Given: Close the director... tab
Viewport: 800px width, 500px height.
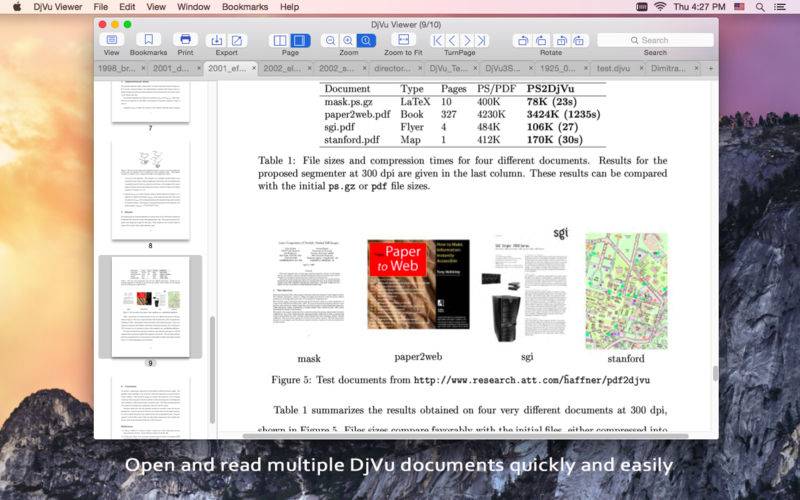Looking at the screenshot, I should [420, 68].
